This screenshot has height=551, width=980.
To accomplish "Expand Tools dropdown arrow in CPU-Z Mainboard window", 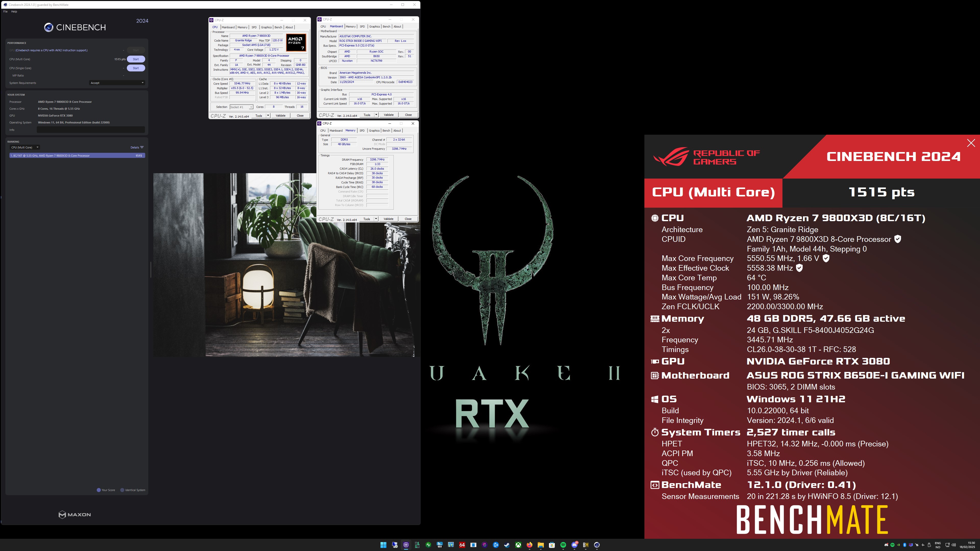I will tap(376, 115).
